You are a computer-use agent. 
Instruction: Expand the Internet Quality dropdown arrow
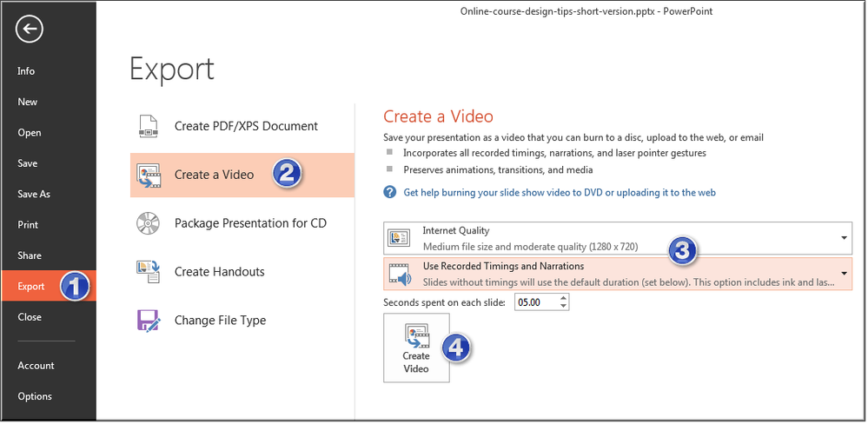pyautogui.click(x=845, y=238)
